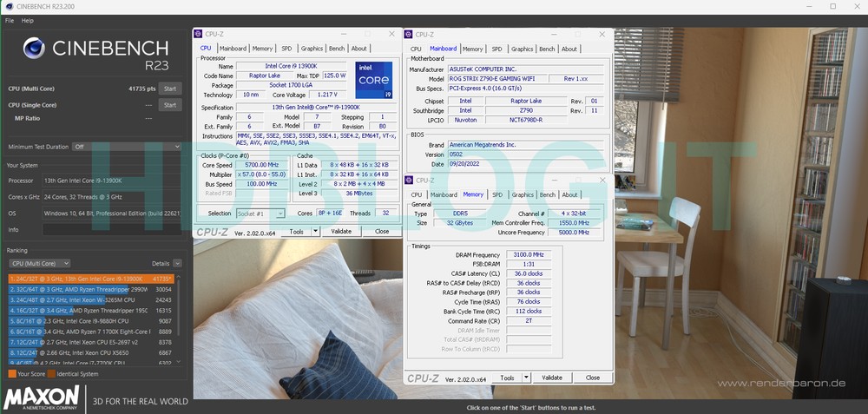Switch to the CPU tab in the memory timings CPU-Z window
The height and width of the screenshot is (414, 868).
point(417,194)
